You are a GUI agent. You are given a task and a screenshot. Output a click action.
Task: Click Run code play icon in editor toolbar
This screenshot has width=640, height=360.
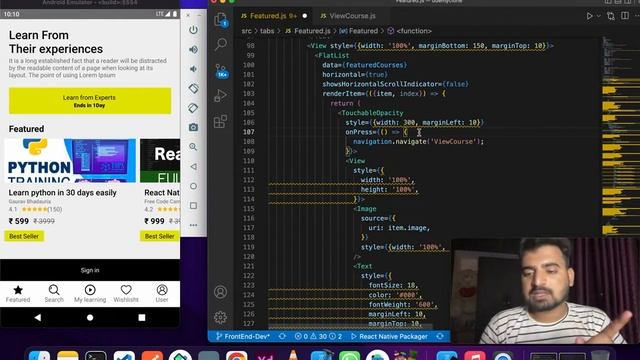(589, 16)
